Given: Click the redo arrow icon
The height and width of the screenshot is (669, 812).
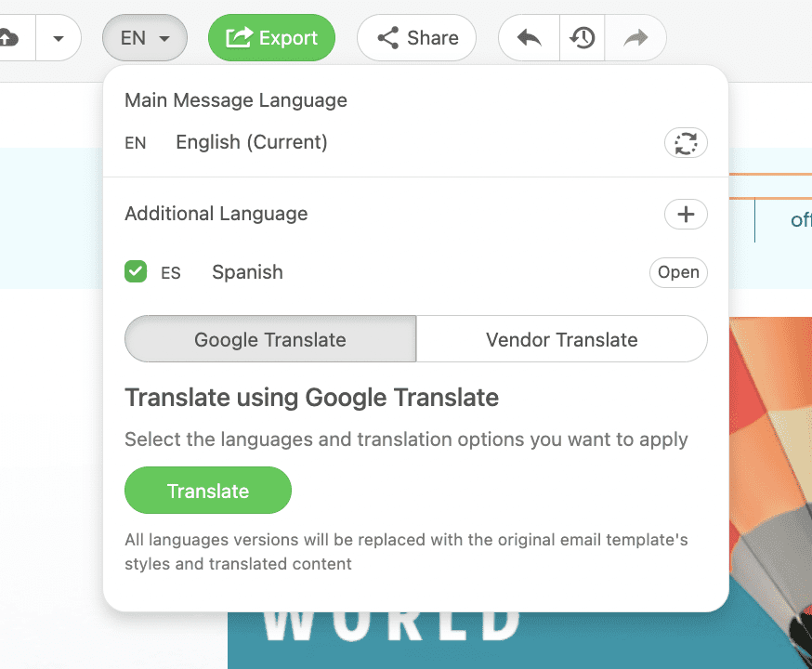Looking at the screenshot, I should click(x=635, y=37).
